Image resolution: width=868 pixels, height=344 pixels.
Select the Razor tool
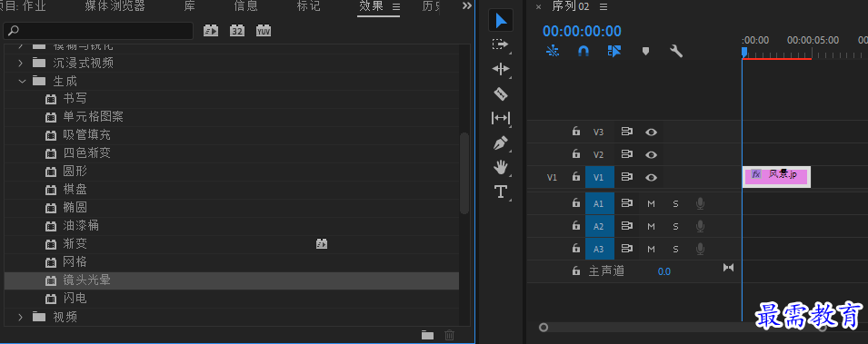coord(501,93)
